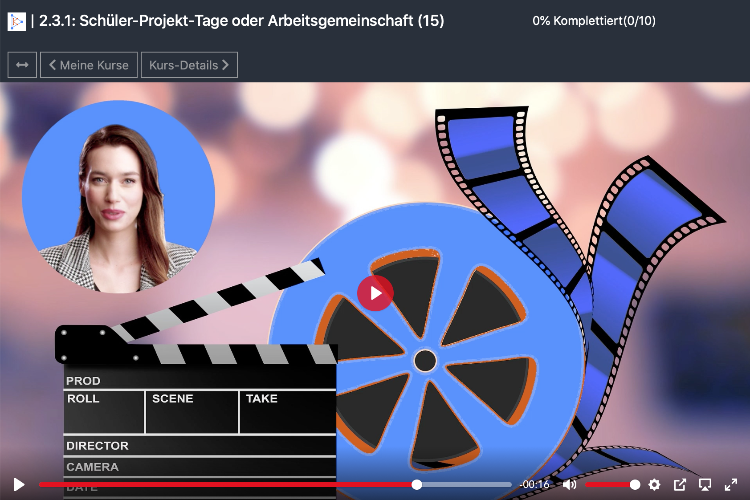Go back to Meine Kurse
Viewport: 750px width, 500px height.
[x=89, y=65]
